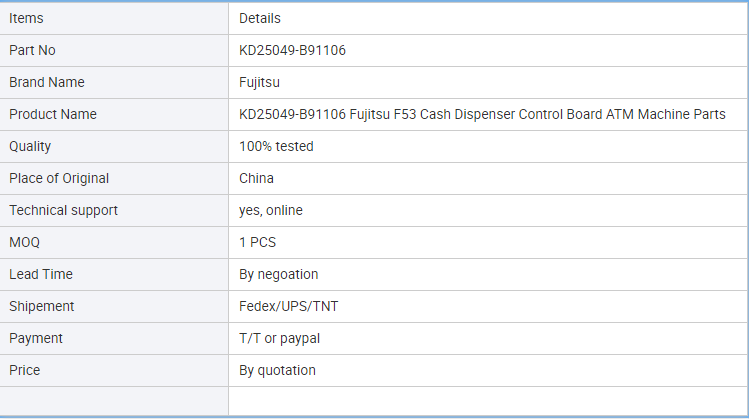This screenshot has width=749, height=419.
Task: Click the 'yes, online' technical support value
Action: [x=271, y=210]
